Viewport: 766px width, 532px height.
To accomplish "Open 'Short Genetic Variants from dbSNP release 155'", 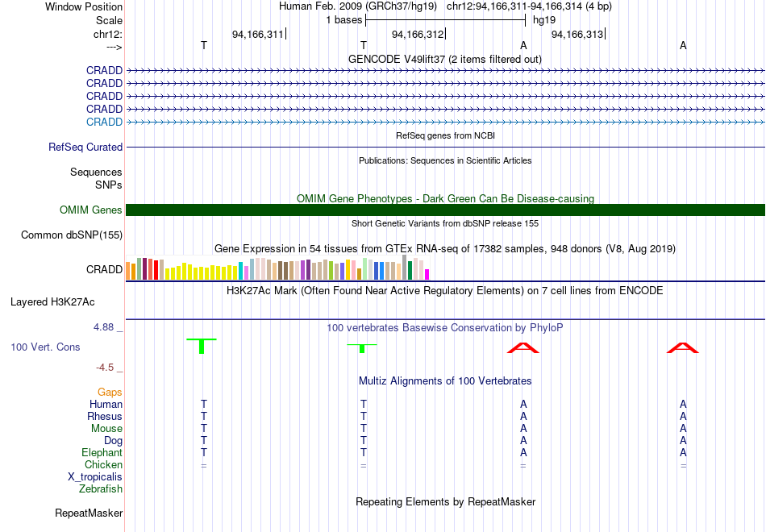I will 445,223.
